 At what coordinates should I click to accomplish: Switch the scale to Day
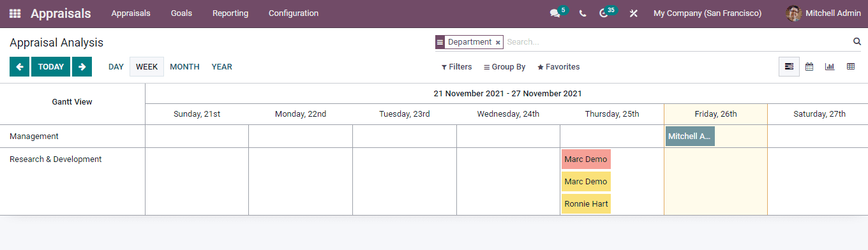[x=116, y=66]
